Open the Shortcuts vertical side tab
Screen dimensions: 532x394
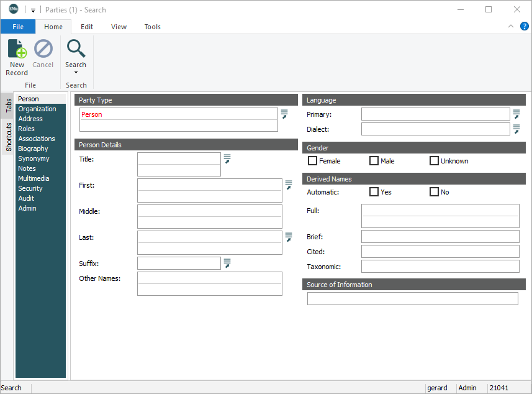point(9,137)
